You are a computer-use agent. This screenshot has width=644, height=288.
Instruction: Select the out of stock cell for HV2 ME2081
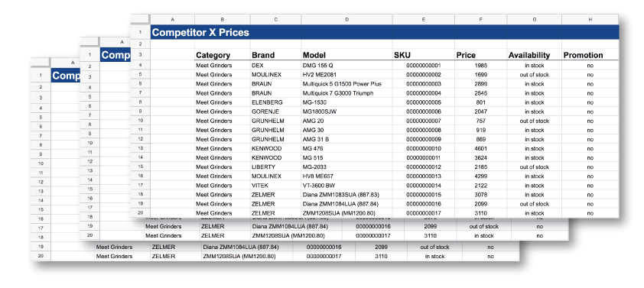[x=535, y=75]
